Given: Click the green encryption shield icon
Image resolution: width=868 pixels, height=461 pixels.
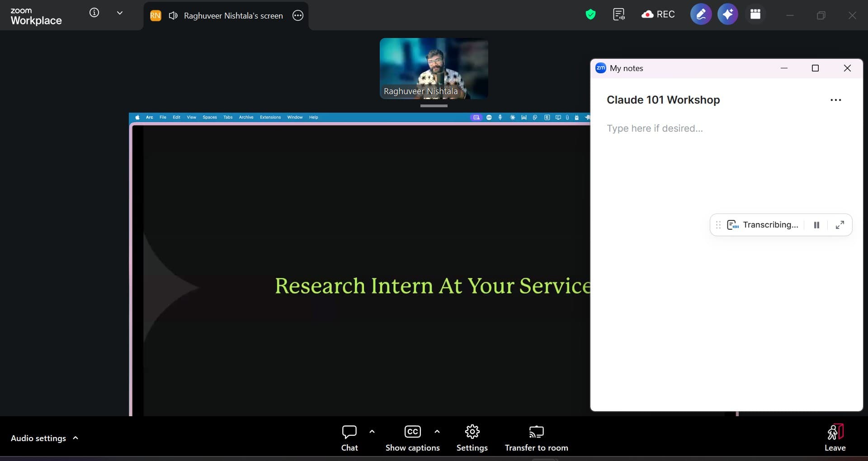Looking at the screenshot, I should coord(590,14).
